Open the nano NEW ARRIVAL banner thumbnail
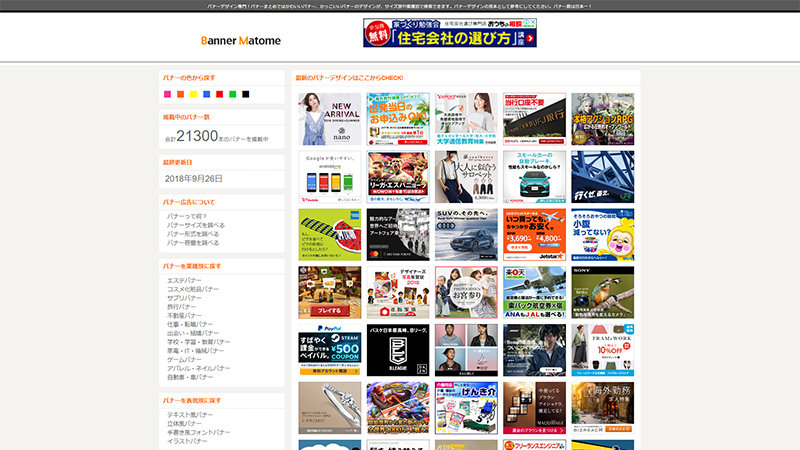 coord(330,119)
